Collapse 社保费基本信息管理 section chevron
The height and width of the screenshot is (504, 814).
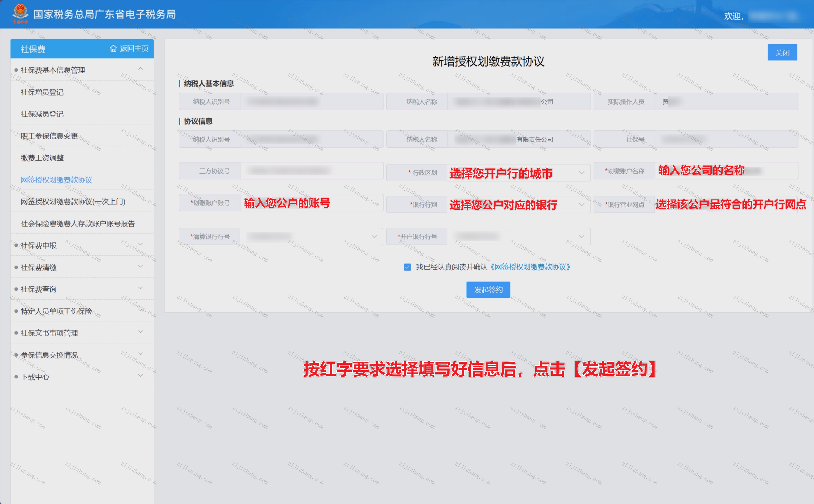point(140,69)
